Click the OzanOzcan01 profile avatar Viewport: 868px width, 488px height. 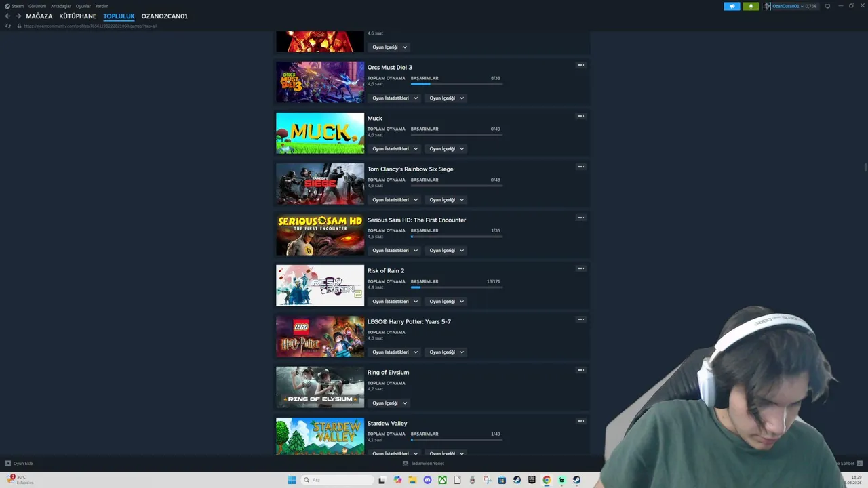768,6
